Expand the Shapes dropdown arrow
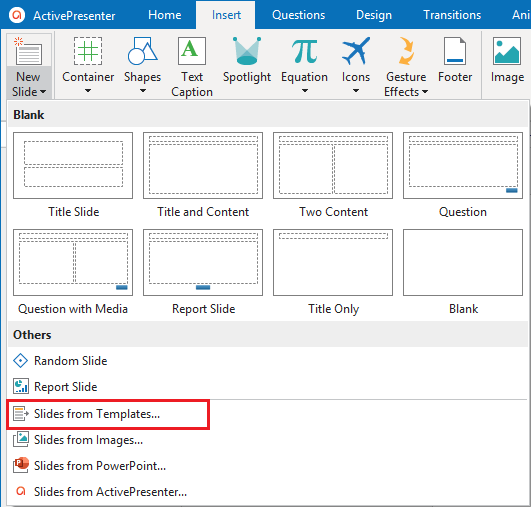531x507 pixels. (x=143, y=90)
